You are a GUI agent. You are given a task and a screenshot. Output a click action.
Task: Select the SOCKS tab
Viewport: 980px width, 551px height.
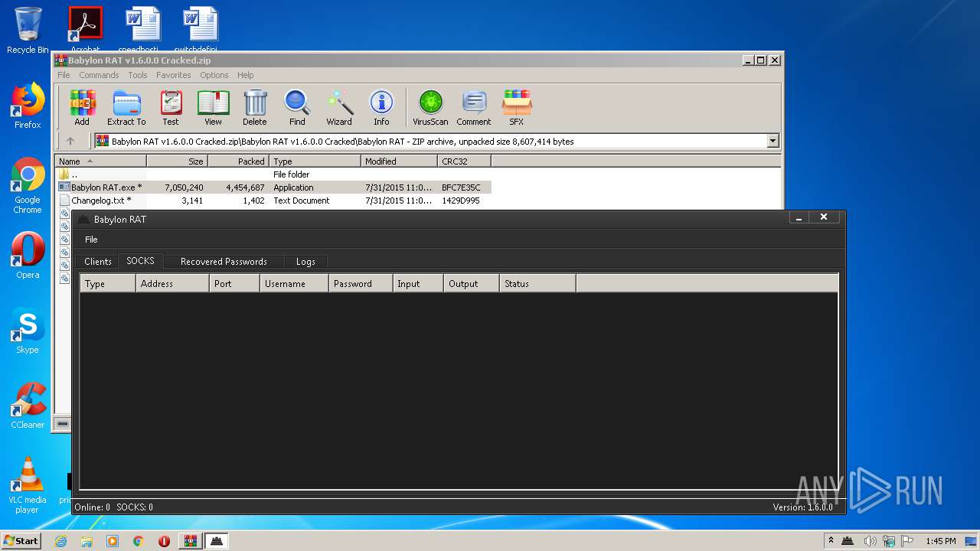click(140, 260)
